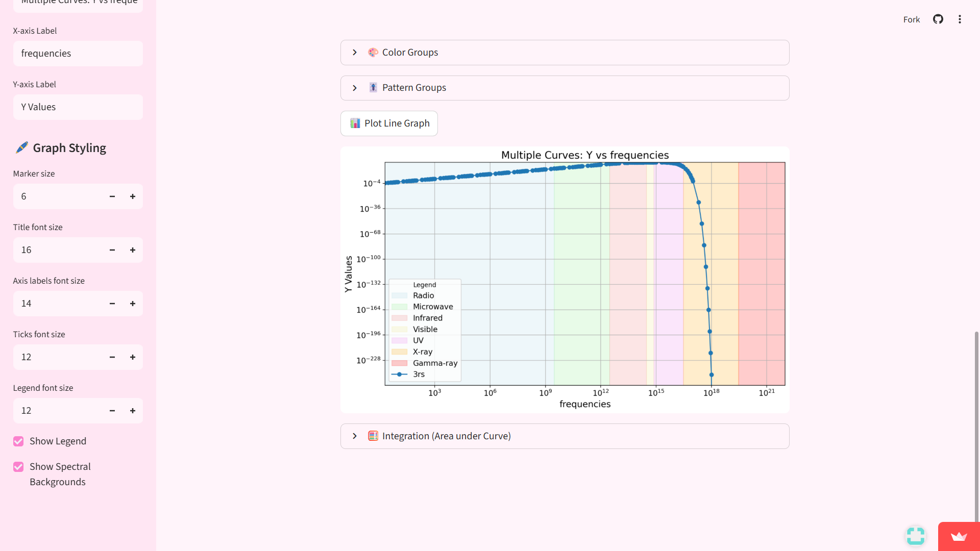Increase axis labels font size
This screenshot has width=980, height=551.
pyautogui.click(x=133, y=304)
